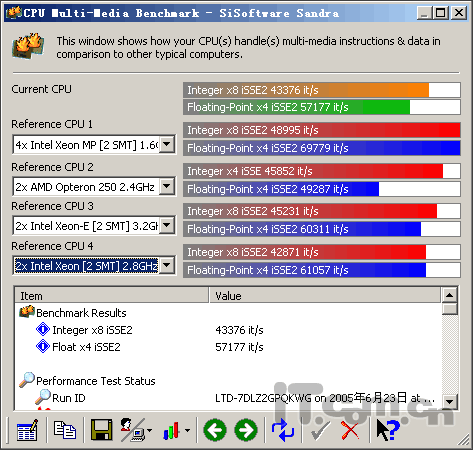The height and width of the screenshot is (450, 473).
Task: Click the flame icon beside Benchmark Results
Action: point(27,312)
